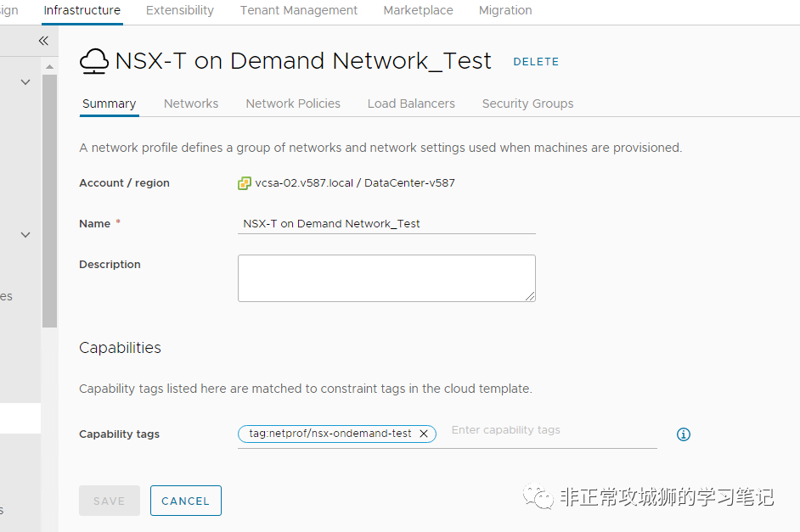Collapse the left sidebar with double-chevron icon
Image resolution: width=800 pixels, height=532 pixels.
(x=43, y=41)
